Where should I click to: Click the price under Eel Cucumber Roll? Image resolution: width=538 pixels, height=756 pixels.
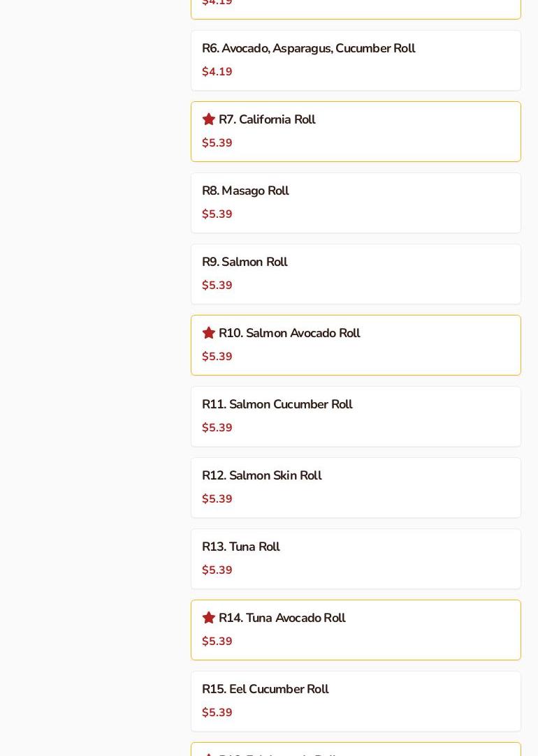tap(217, 713)
